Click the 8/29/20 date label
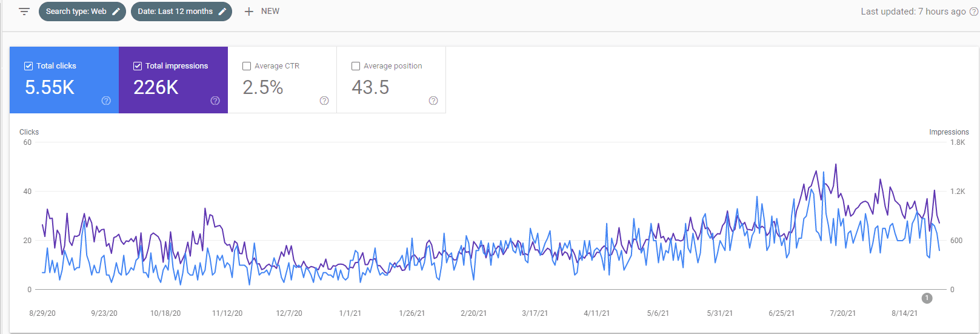 click(x=42, y=313)
